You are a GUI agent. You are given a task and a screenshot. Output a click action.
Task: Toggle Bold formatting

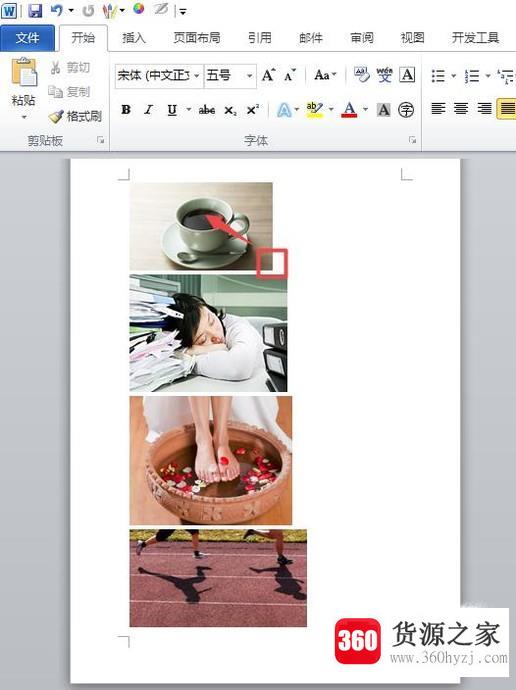[126, 110]
